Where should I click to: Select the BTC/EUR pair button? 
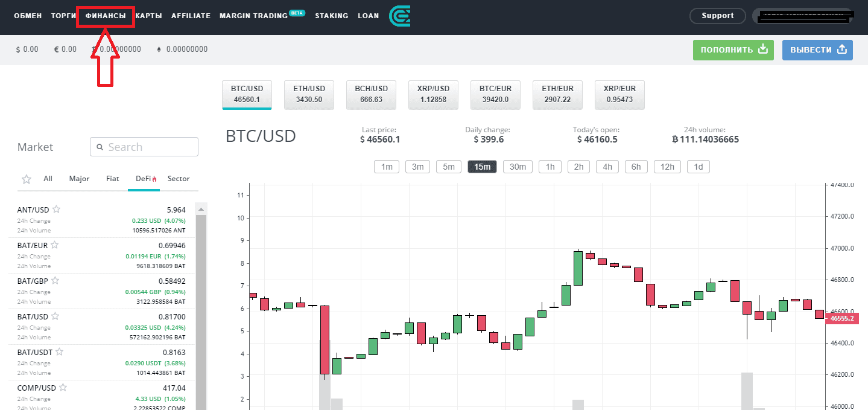(x=495, y=94)
